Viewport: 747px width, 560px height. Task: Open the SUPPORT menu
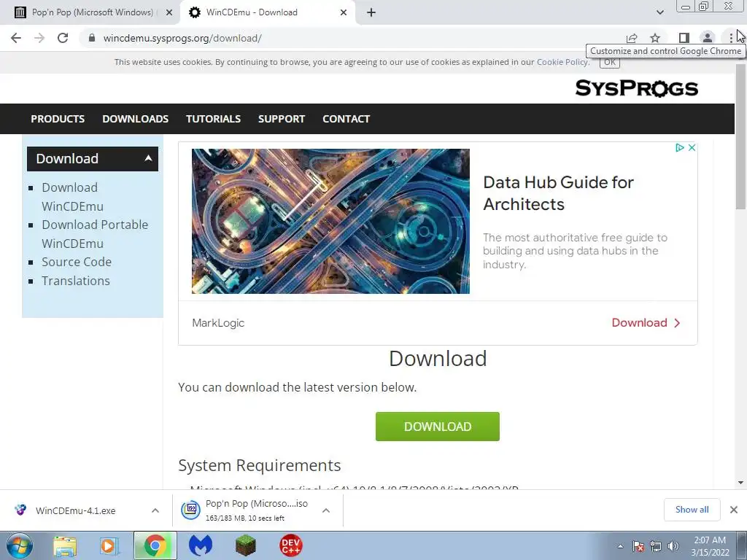pyautogui.click(x=282, y=119)
